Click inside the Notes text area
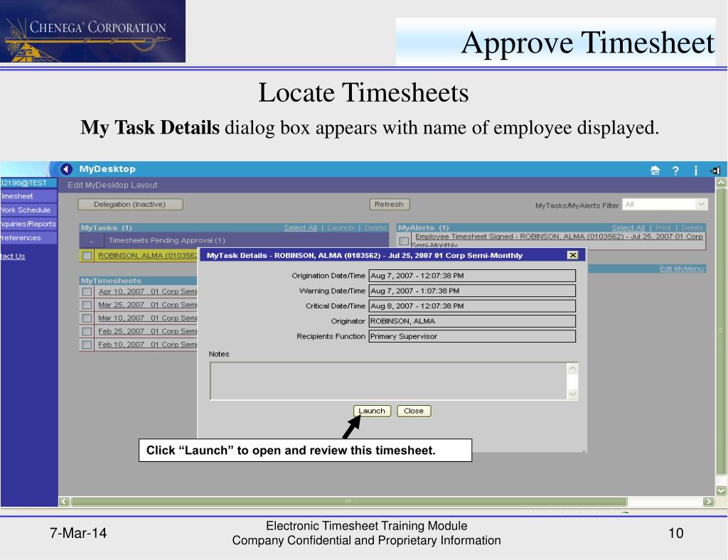Viewport: 728px width, 560px height. pyautogui.click(x=389, y=382)
